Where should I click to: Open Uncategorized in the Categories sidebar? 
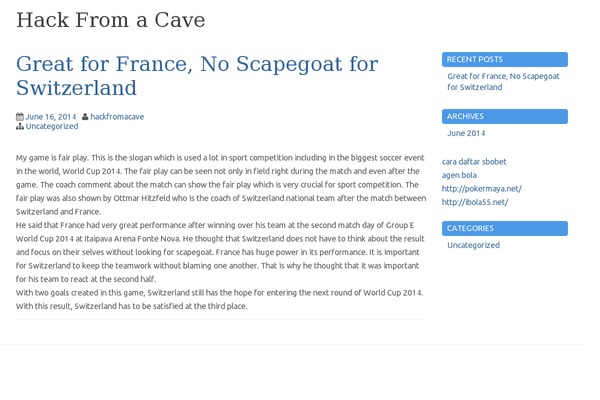(x=473, y=245)
